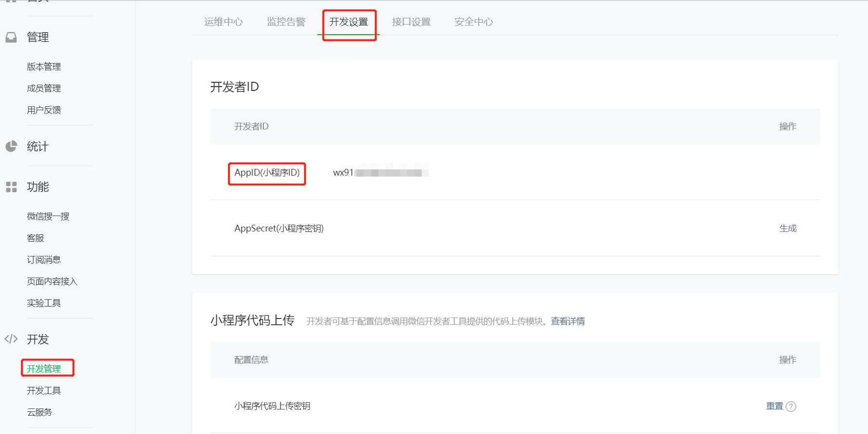The image size is (868, 434).
Task: Open 页面内容接入 in the sidebar
Action: click(52, 281)
